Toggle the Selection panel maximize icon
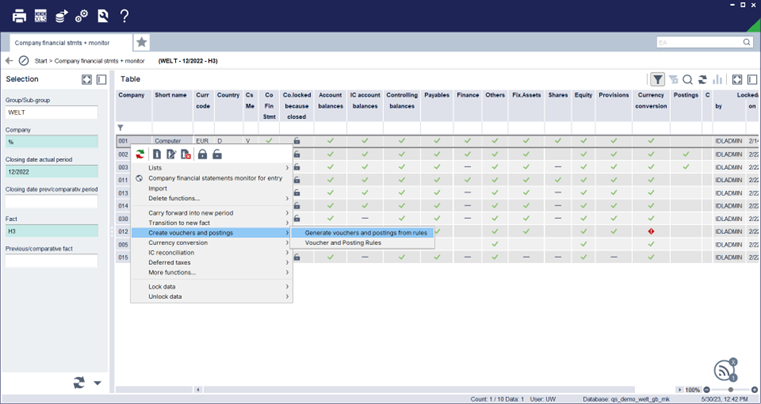 pos(86,80)
